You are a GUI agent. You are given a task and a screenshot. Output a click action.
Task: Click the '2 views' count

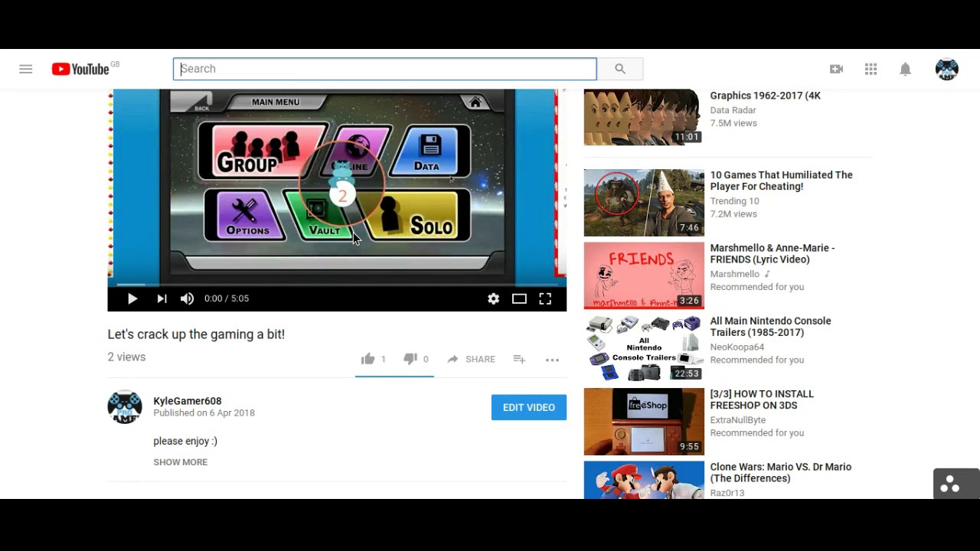click(126, 357)
